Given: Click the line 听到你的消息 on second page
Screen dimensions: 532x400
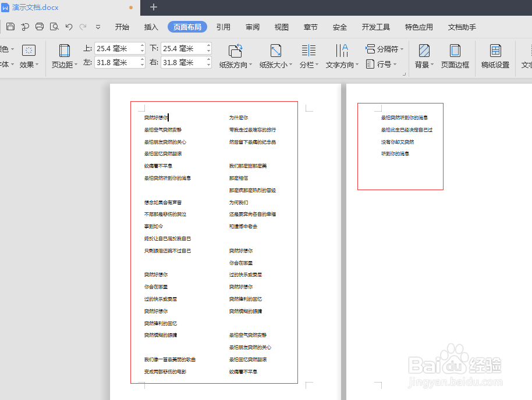Looking at the screenshot, I should point(395,153).
